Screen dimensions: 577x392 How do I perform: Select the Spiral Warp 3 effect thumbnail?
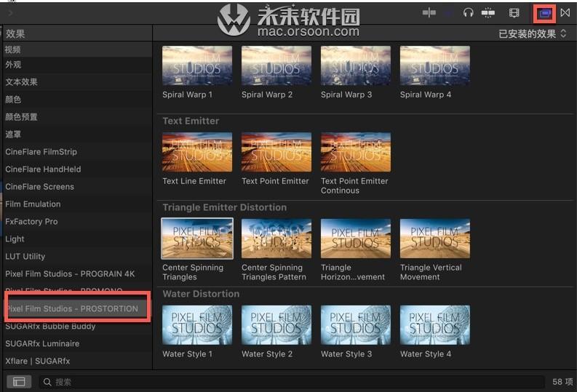356,65
